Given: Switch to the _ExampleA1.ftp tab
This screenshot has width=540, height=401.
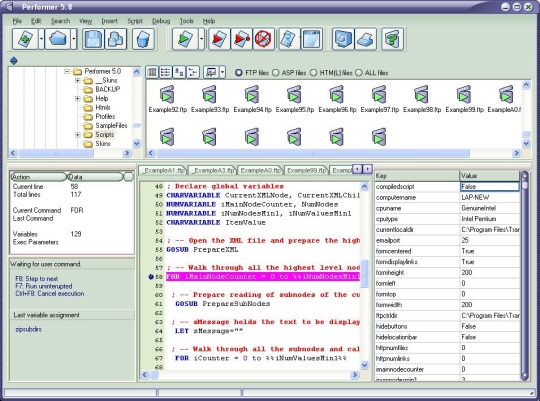Looking at the screenshot, I should pos(163,171).
